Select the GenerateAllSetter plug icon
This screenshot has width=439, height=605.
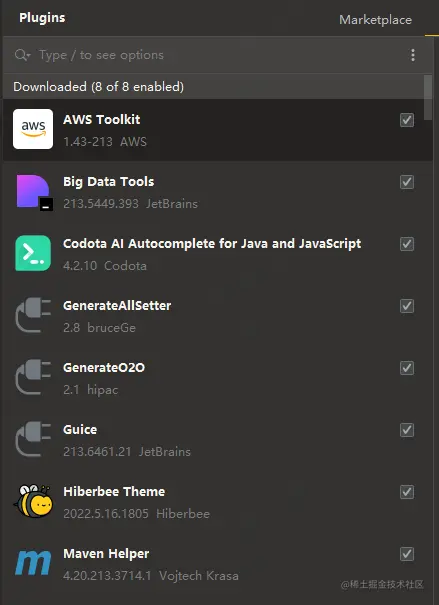click(33, 315)
